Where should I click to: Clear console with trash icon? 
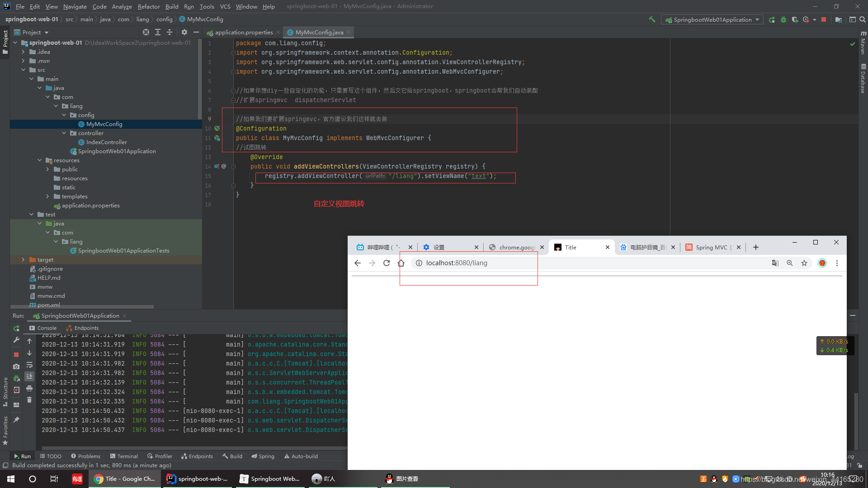click(29, 400)
